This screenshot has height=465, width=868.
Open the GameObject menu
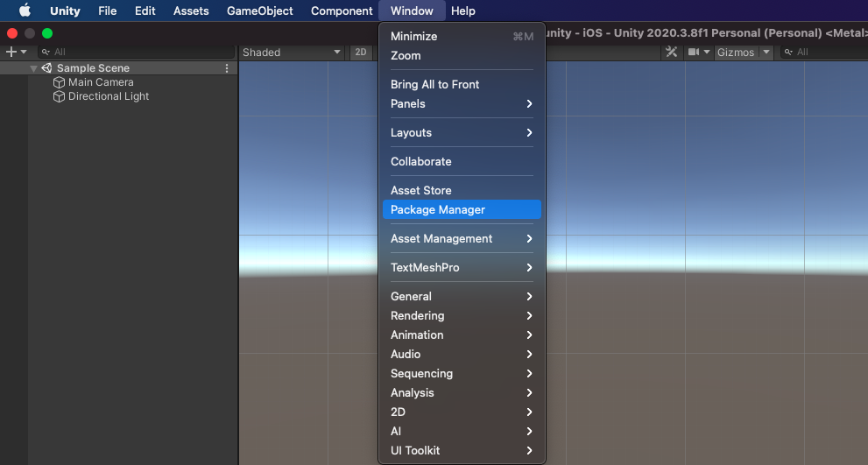tap(259, 11)
